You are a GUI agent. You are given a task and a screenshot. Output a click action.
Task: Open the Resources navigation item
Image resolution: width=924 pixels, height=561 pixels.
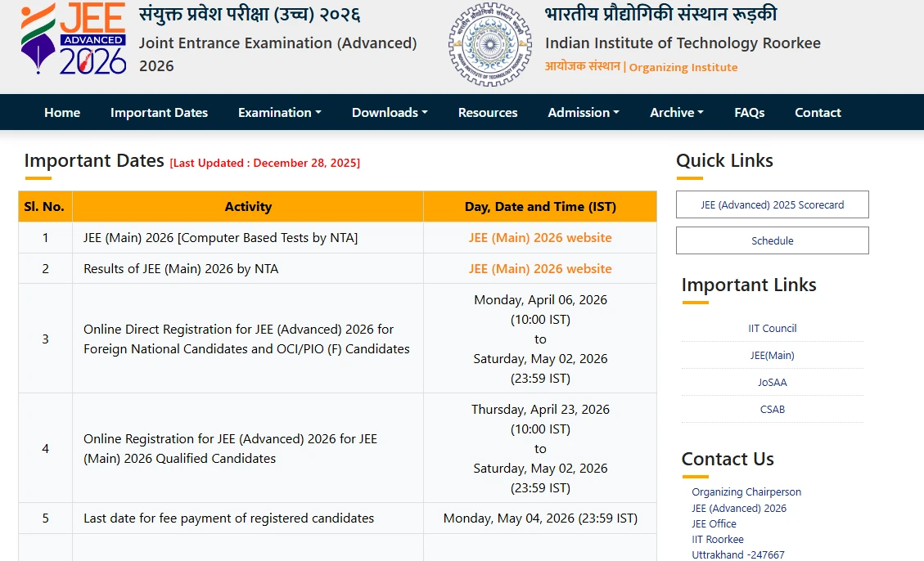487,112
